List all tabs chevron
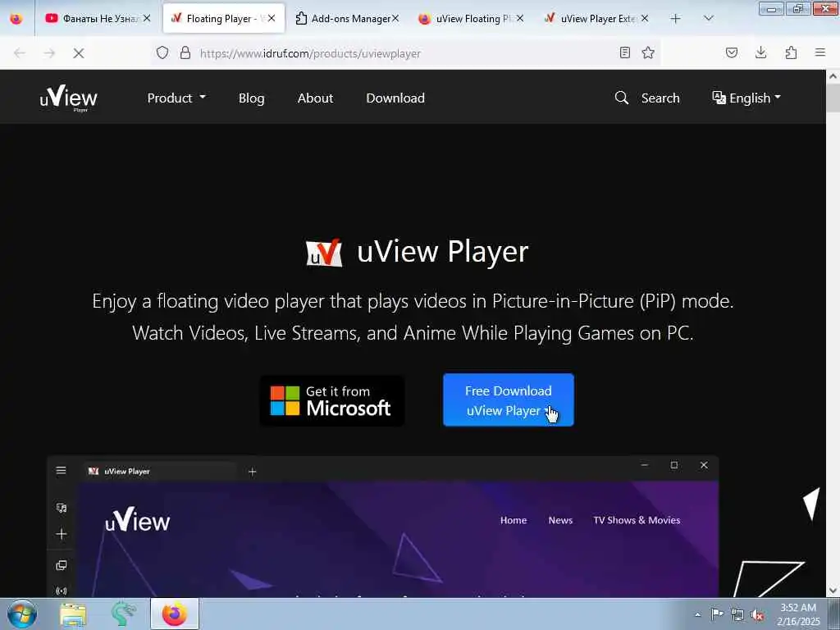840x630 pixels. coord(708,19)
